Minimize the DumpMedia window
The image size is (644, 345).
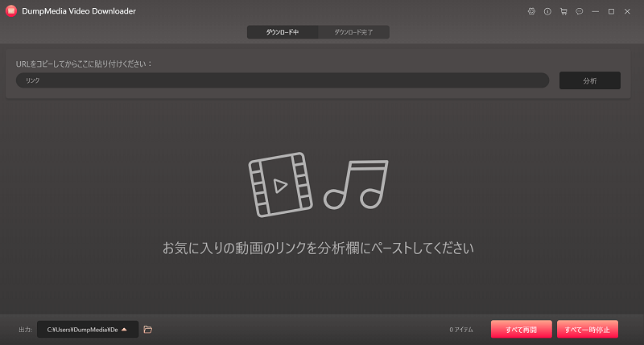[595, 11]
